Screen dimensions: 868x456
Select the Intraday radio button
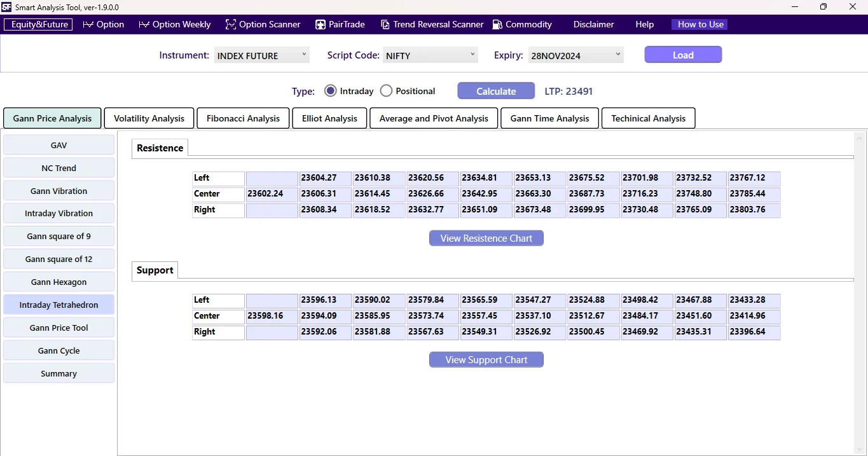point(330,90)
